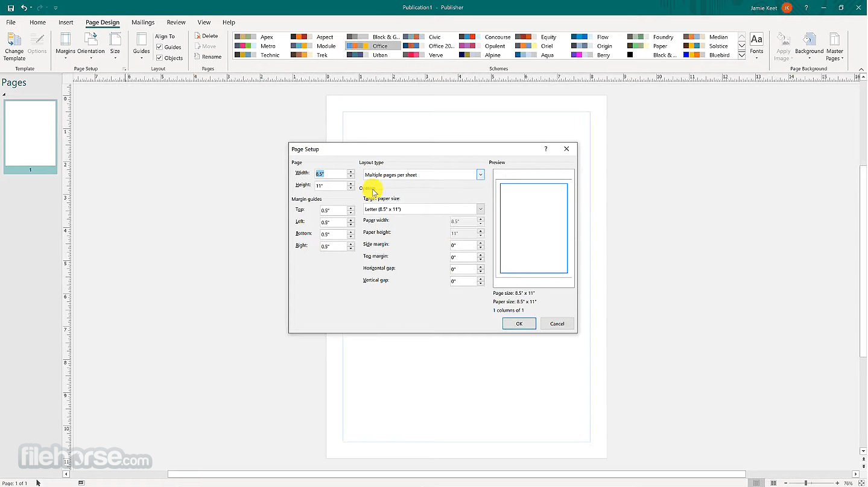Toggle Align To Guides checkbox

tap(159, 47)
